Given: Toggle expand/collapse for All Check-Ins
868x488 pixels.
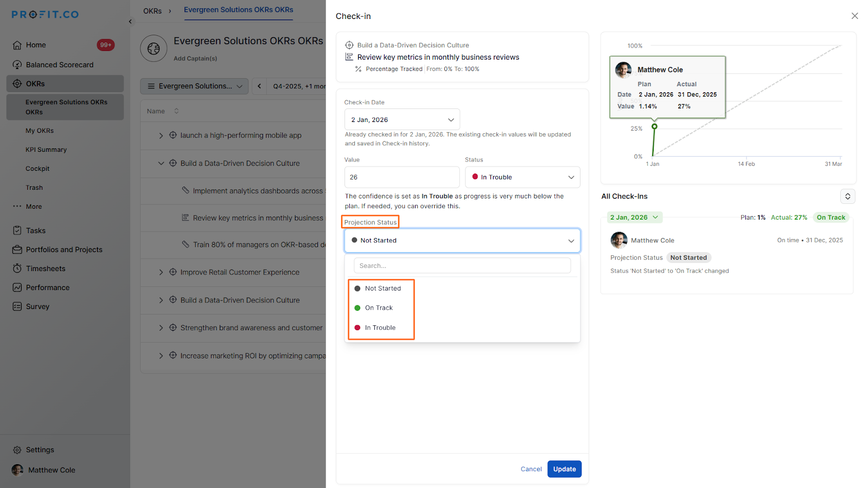Looking at the screenshot, I should (x=847, y=196).
